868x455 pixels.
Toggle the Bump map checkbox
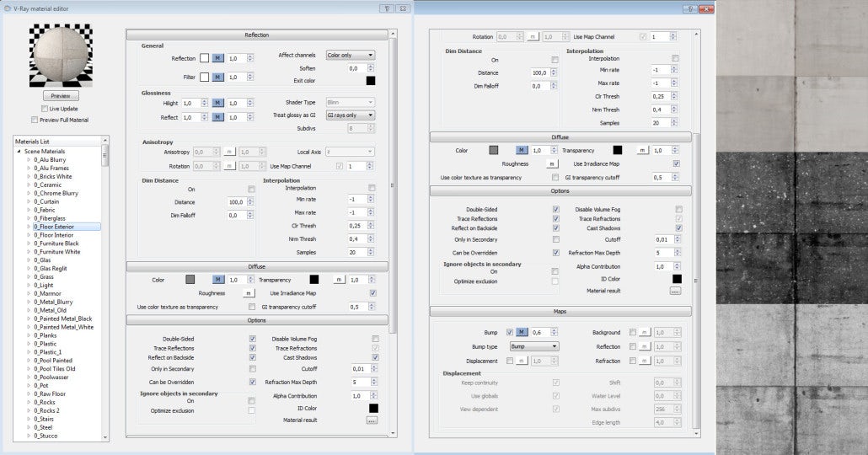coord(509,333)
